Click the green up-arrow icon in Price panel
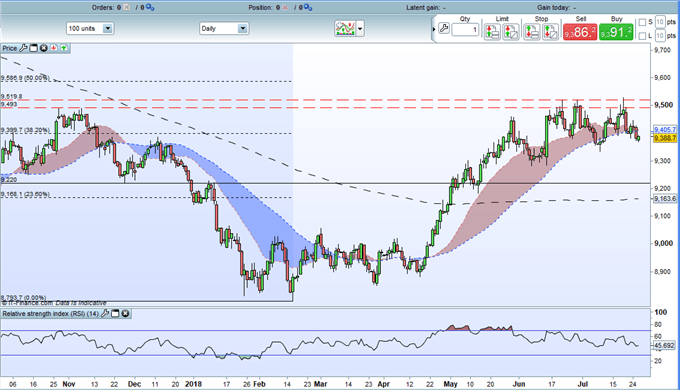This screenshot has width=680, height=390. [64, 48]
